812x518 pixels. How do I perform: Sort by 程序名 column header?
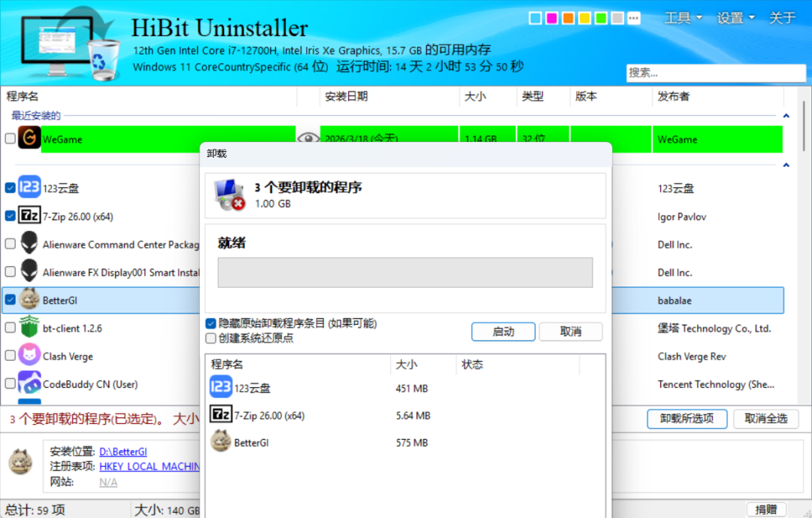click(149, 96)
